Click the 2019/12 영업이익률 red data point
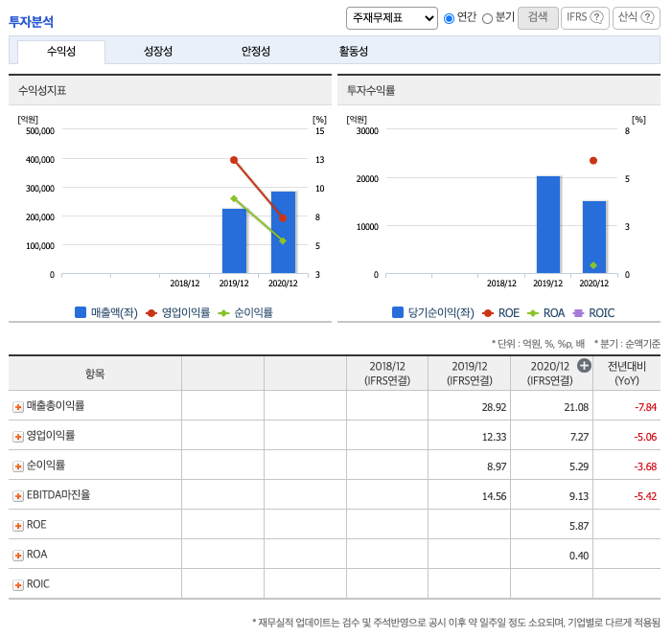Image resolution: width=672 pixels, height=637 pixels. click(x=234, y=160)
